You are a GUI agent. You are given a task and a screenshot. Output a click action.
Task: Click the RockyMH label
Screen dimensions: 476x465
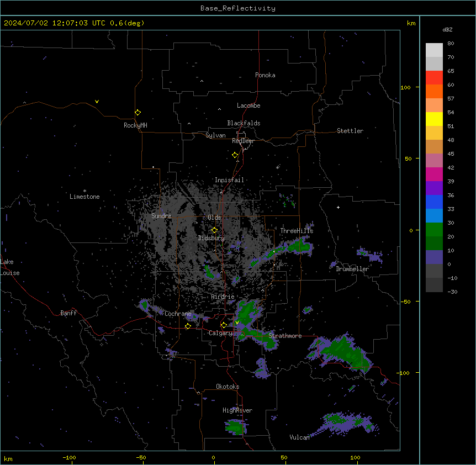[135, 125]
